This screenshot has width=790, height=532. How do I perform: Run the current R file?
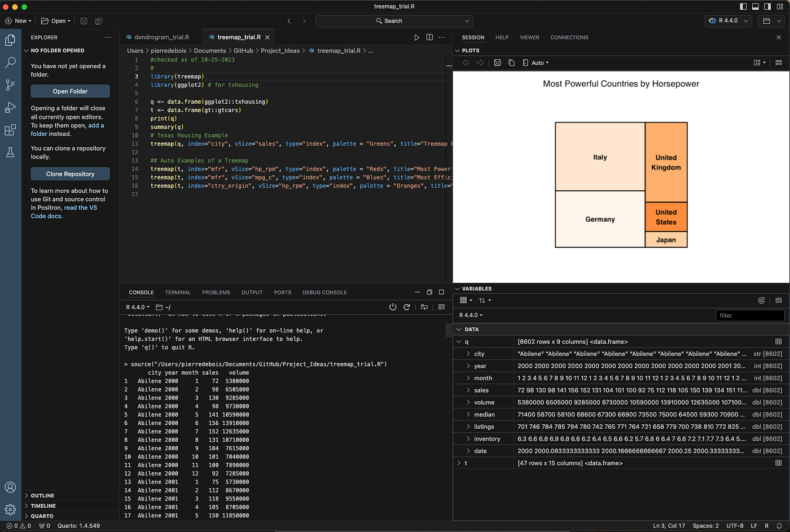[416, 37]
